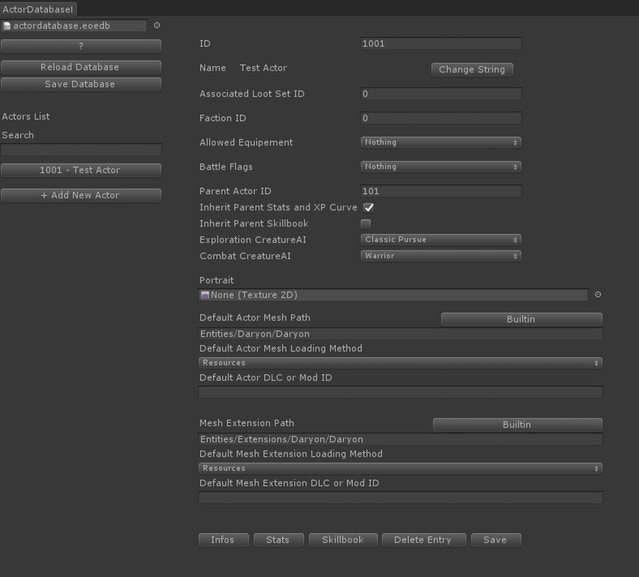Enable the Inherit Parent Skillbook checkbox
This screenshot has width=639, height=577.
366,223
